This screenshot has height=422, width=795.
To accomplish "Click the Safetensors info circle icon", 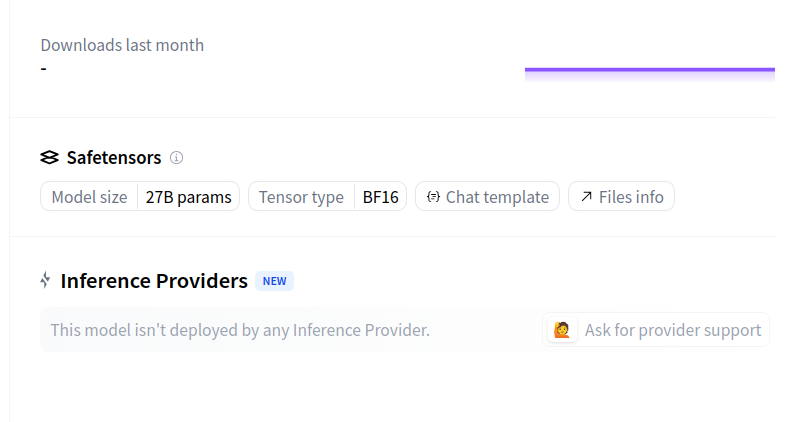I will (176, 158).
